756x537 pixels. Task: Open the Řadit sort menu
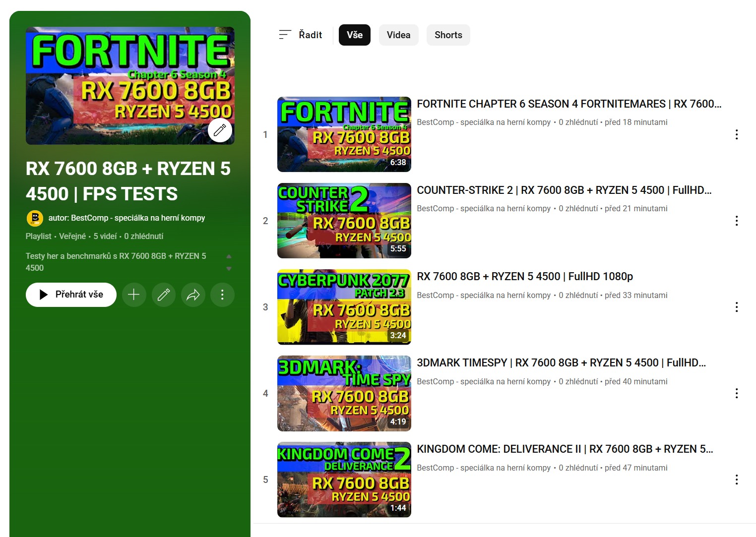[x=301, y=35]
